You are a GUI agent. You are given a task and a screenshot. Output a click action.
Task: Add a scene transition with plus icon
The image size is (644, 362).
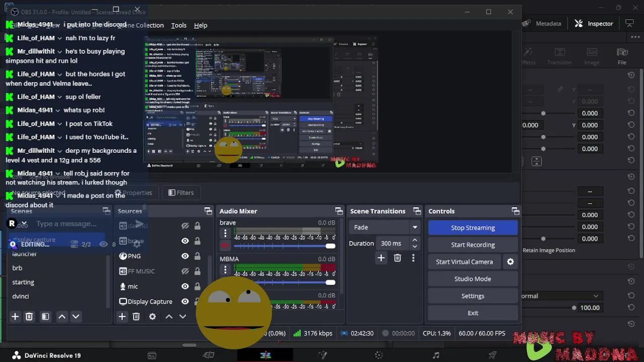click(x=381, y=258)
